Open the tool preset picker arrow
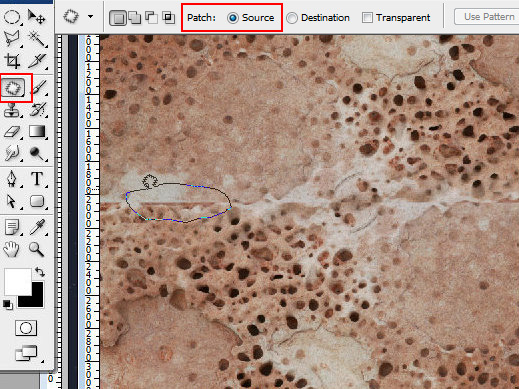Screen dimensions: 519x389 (x=90, y=16)
